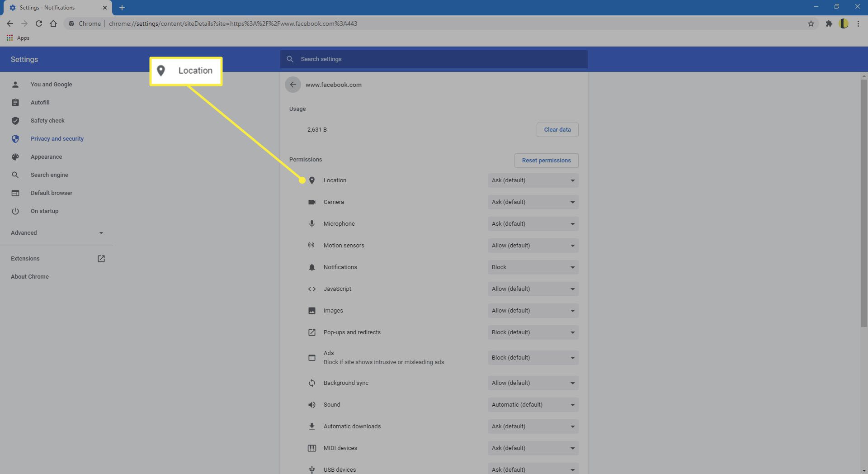Open the Motion sensors permission dropdown

click(533, 246)
